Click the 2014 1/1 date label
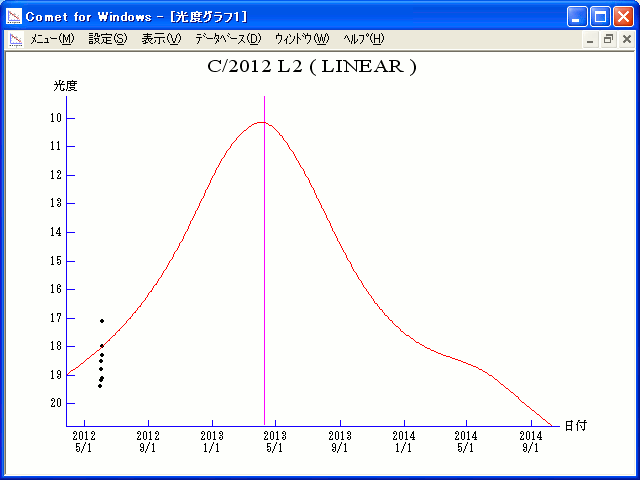 click(x=404, y=442)
